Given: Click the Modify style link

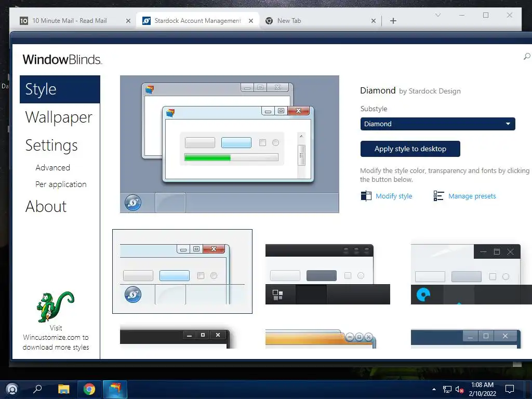Looking at the screenshot, I should click(394, 196).
